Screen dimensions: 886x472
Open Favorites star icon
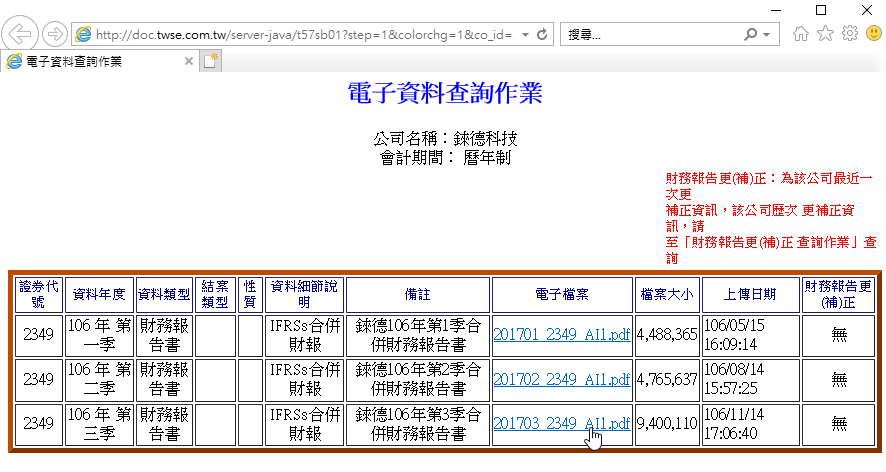[x=826, y=34]
